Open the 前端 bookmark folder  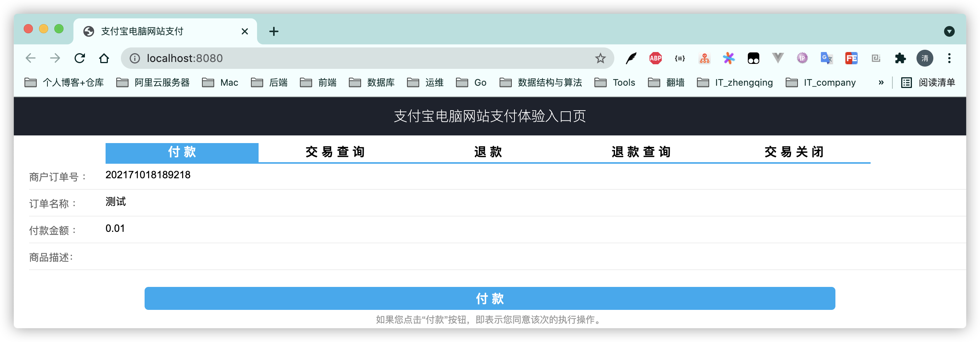[318, 82]
